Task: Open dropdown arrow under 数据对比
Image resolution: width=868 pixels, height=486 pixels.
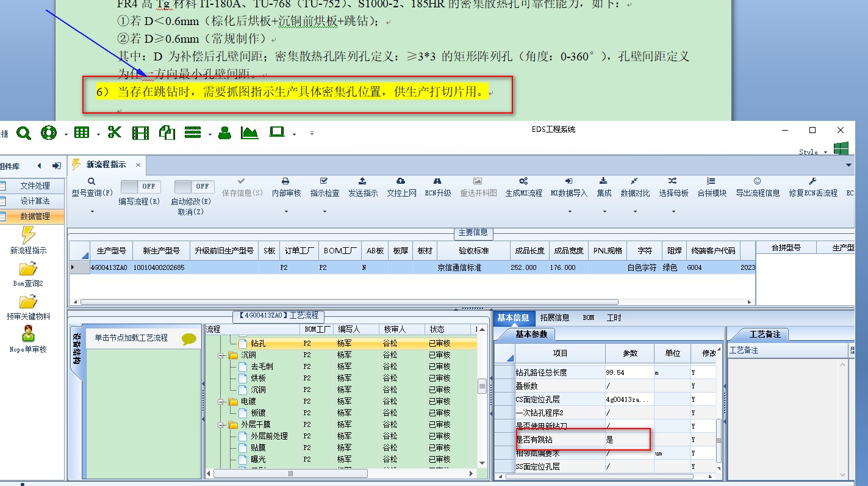Action: point(635,212)
